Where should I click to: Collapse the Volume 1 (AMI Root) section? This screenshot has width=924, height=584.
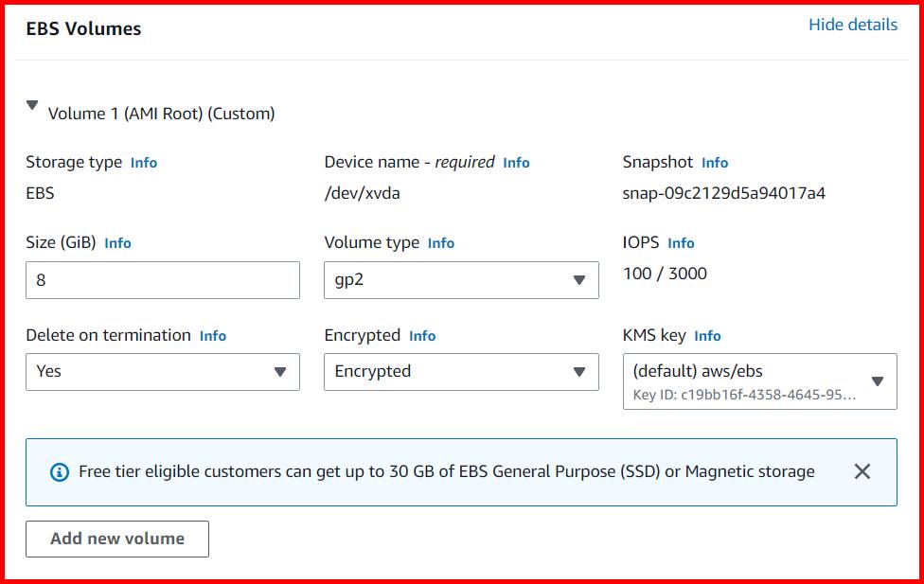31,107
